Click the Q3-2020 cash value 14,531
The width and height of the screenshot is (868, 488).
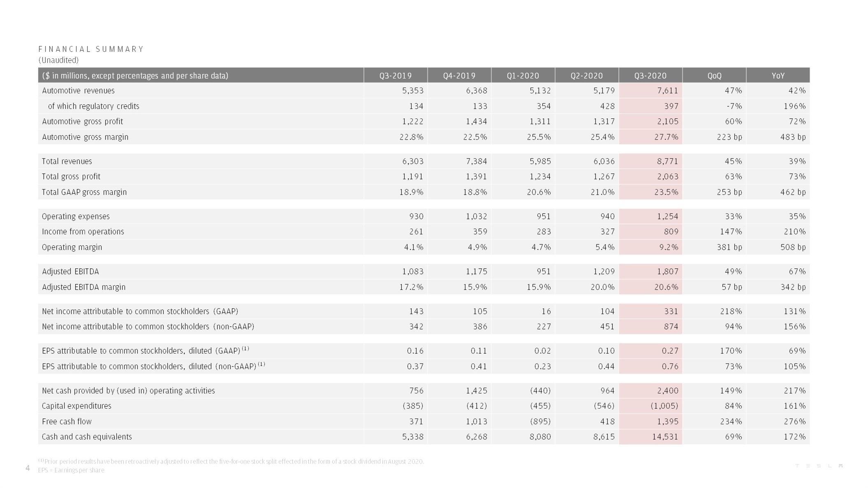point(665,437)
